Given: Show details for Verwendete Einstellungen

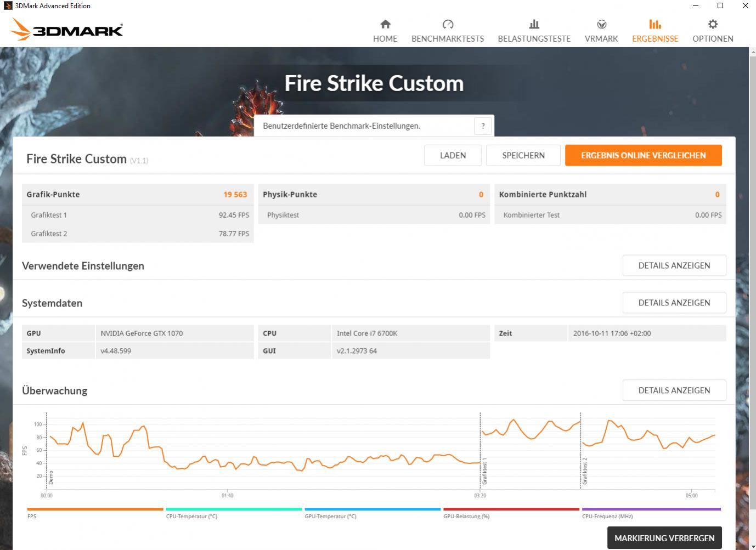Looking at the screenshot, I should pos(674,265).
